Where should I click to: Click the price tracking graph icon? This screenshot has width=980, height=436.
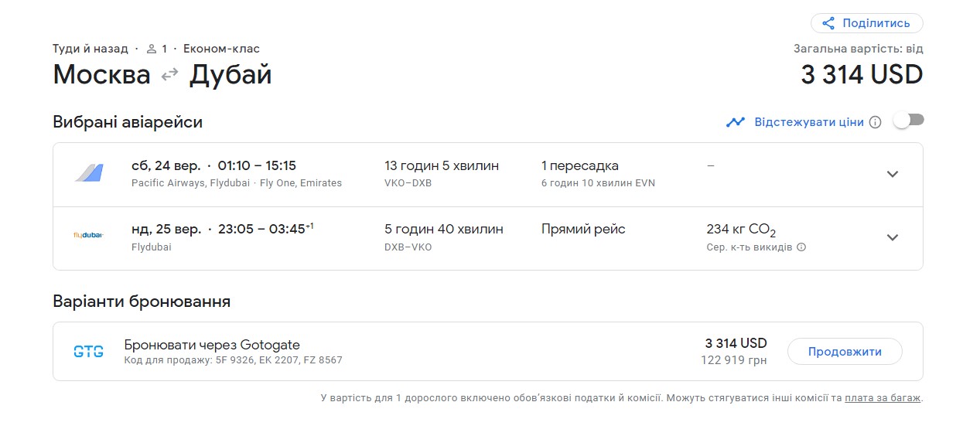pos(735,122)
